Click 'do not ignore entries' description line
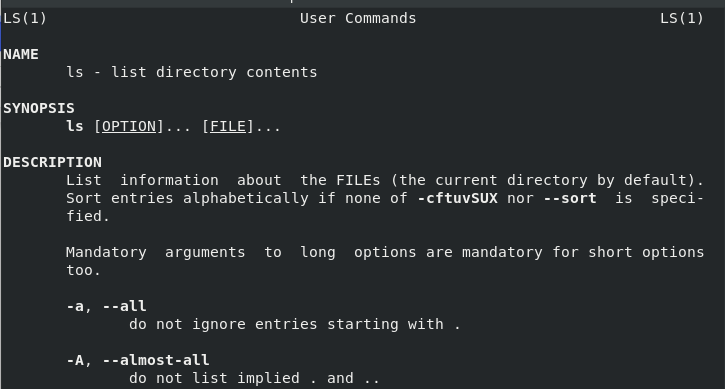The image size is (725, 389). (295, 324)
